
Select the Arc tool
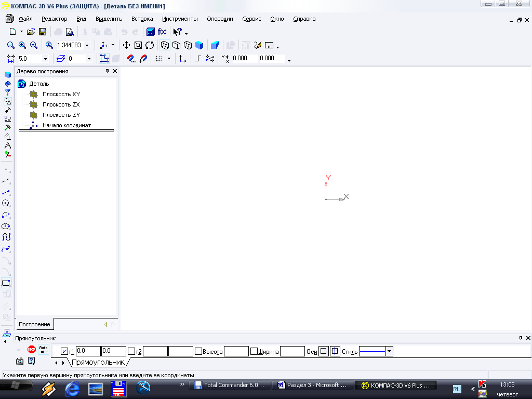pyautogui.click(x=6, y=215)
